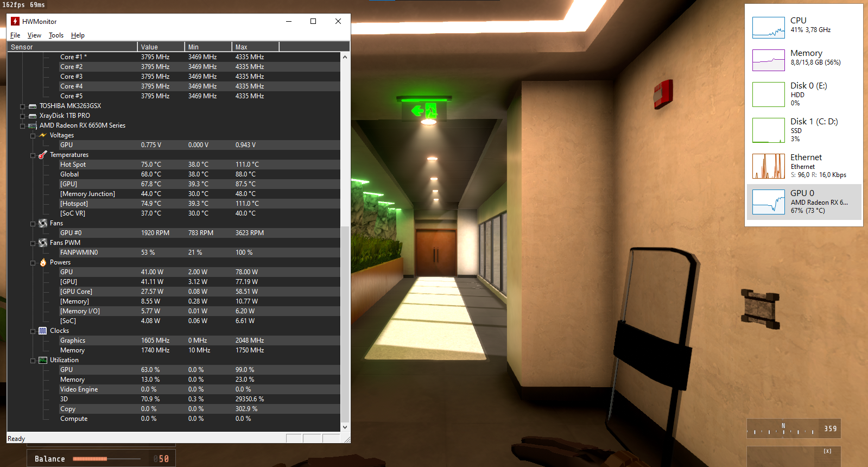Click the Fans category fan icon
868x467 pixels.
coord(43,223)
